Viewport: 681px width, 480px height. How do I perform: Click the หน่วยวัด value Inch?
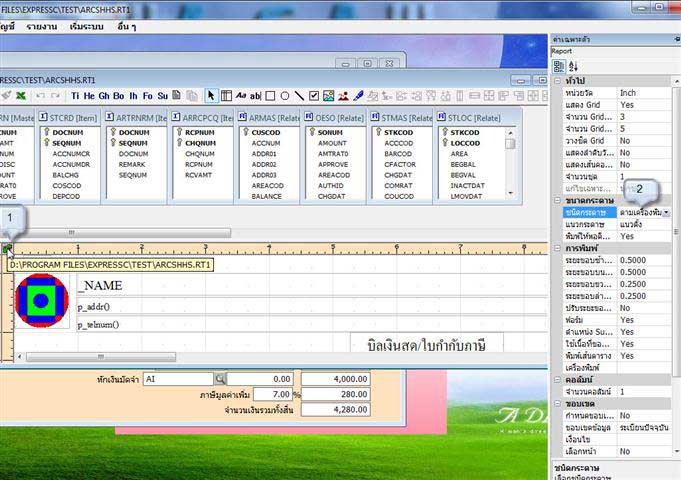(x=644, y=93)
